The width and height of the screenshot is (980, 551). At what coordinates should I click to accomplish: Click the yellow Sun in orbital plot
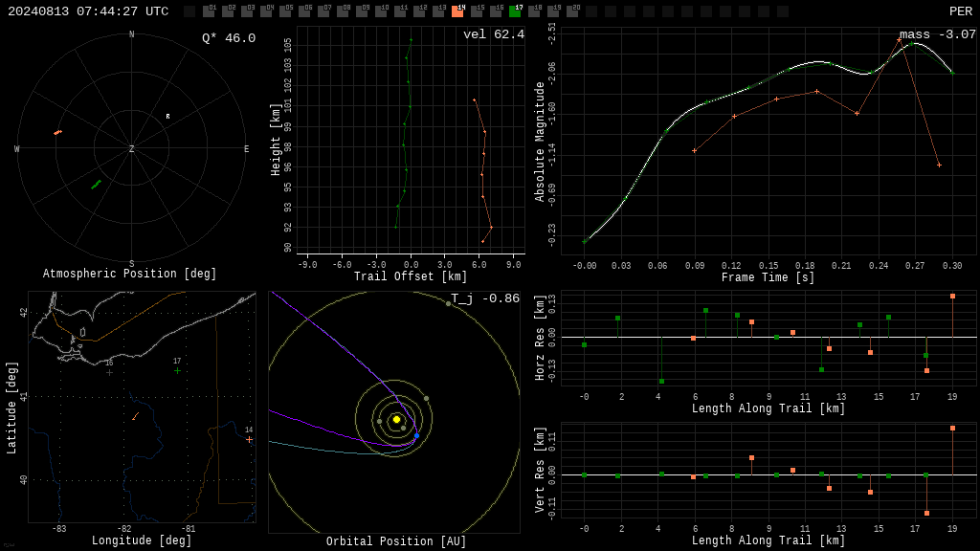[396, 419]
